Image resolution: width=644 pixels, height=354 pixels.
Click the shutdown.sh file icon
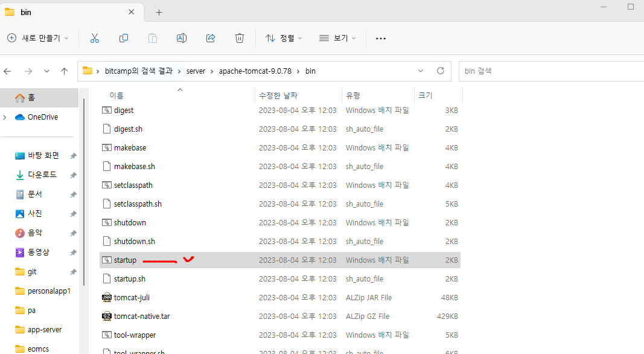click(107, 242)
